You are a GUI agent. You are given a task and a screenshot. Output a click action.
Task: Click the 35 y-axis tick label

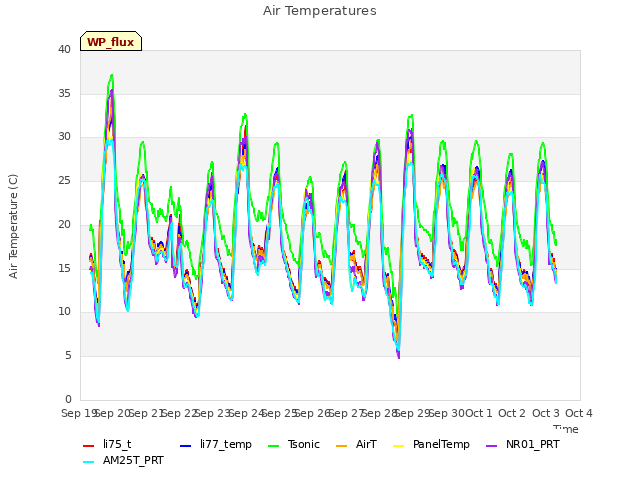tap(64, 93)
